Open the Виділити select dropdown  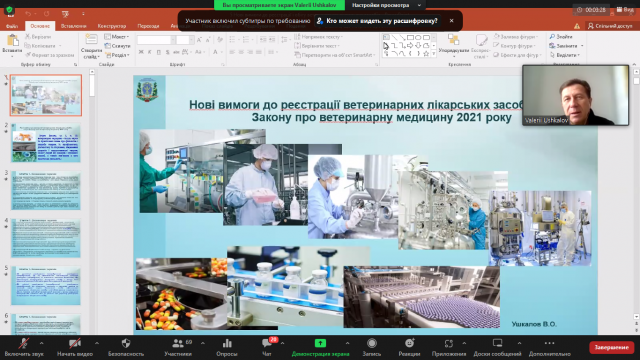pos(564,55)
